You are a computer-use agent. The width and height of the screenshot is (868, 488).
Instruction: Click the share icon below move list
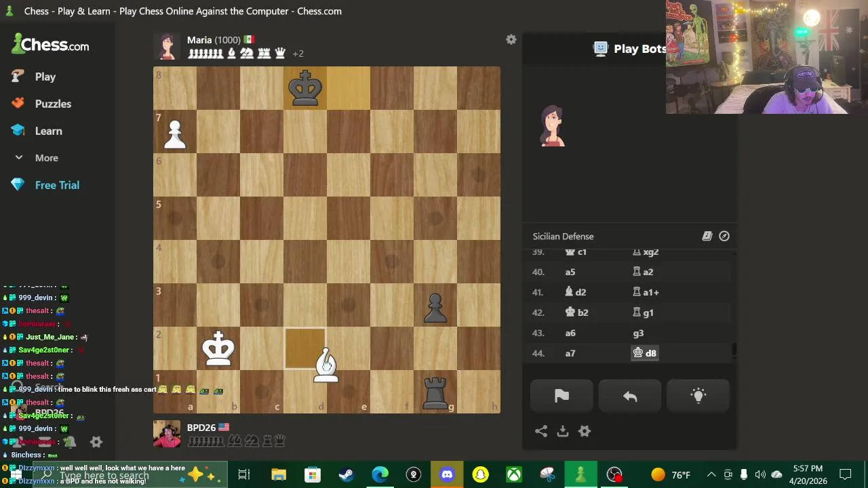coord(541,431)
